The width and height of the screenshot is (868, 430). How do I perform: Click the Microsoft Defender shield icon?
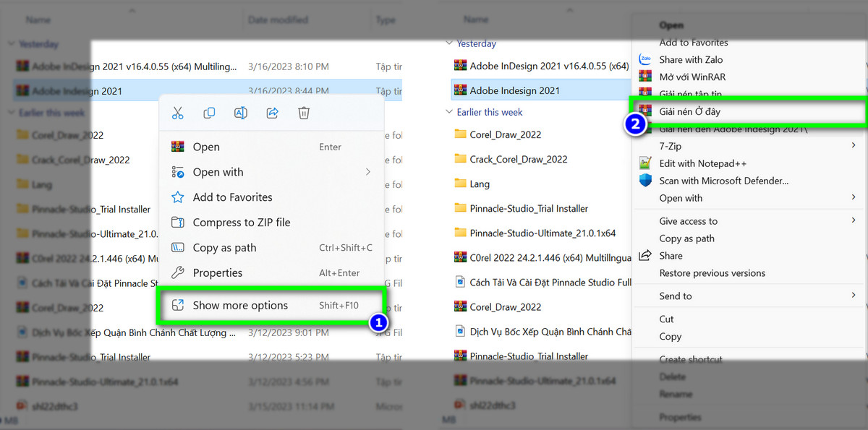[x=646, y=181]
